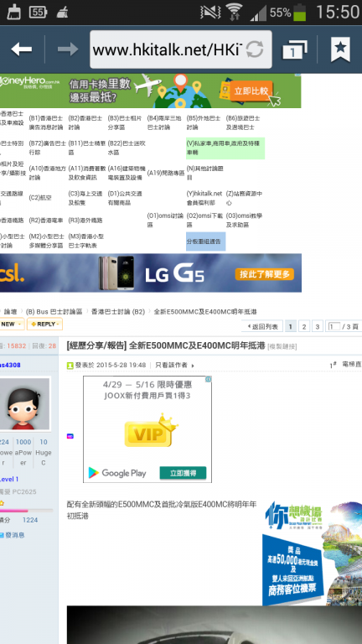Viewport: 362px width, 644px height.
Task: Click 返回列表 to return to list
Action: (262, 327)
